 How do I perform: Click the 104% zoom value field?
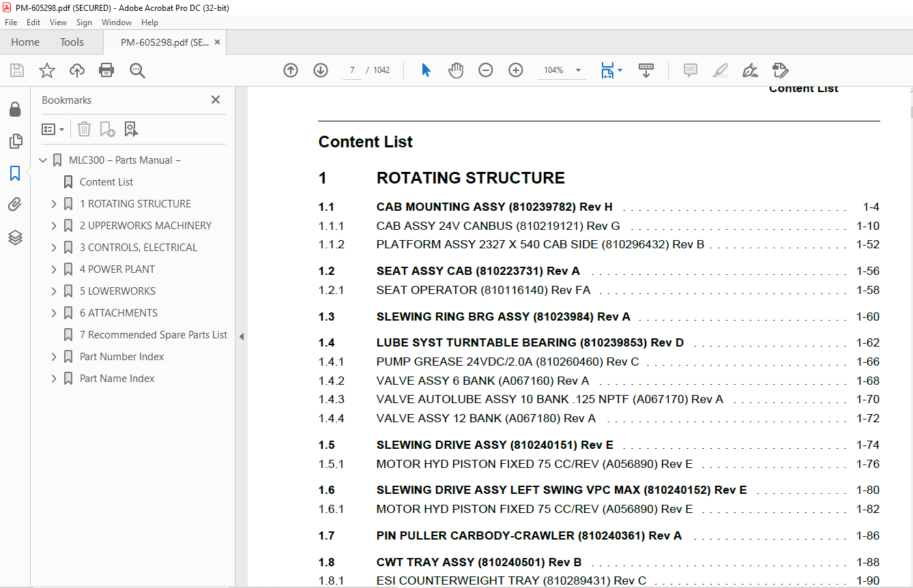[x=553, y=70]
